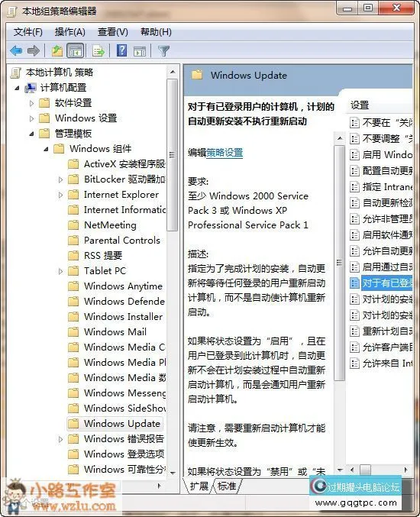Click scroll-up arrow of description pane
Viewport: 420px width, 517px height.
coord(340,138)
